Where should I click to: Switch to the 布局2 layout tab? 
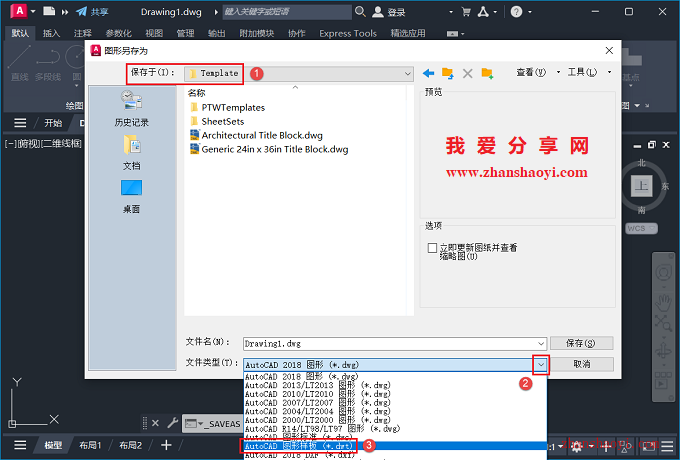pyautogui.click(x=130, y=445)
